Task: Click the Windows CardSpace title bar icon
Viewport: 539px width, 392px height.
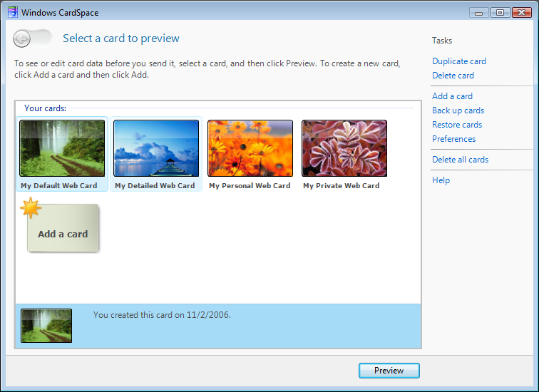Action: [13, 12]
